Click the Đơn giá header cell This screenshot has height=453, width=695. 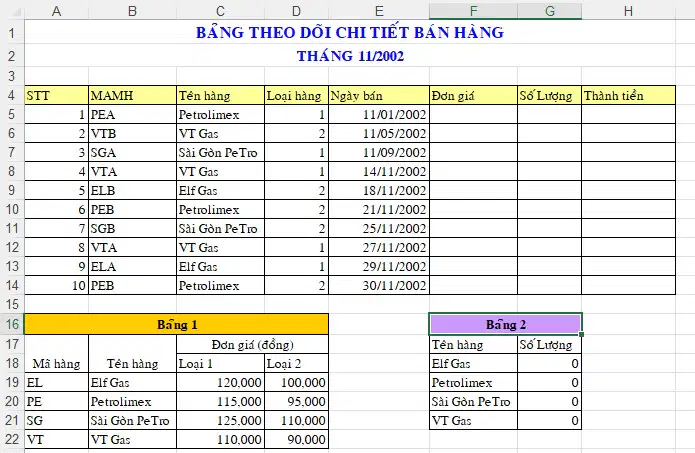tap(473, 95)
